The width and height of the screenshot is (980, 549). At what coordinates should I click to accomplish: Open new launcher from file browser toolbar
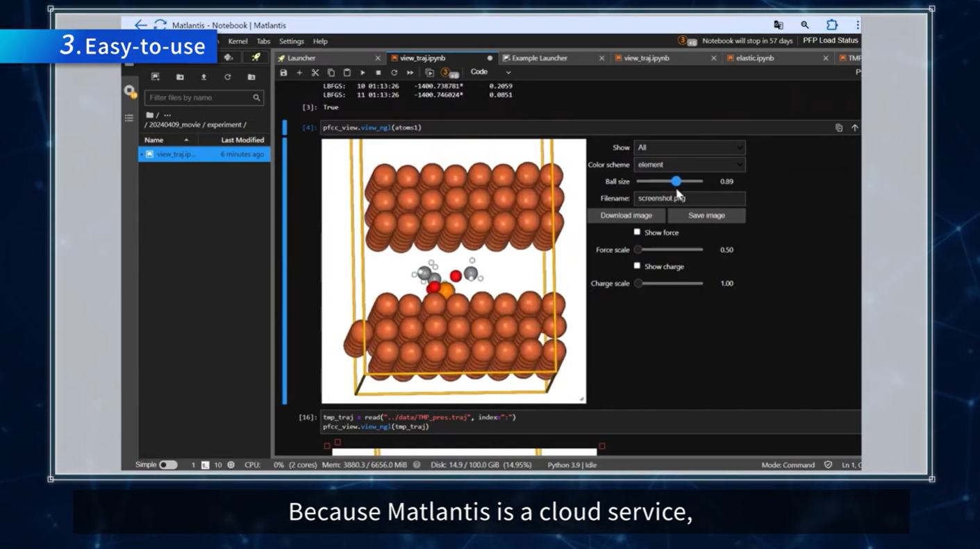[156, 77]
